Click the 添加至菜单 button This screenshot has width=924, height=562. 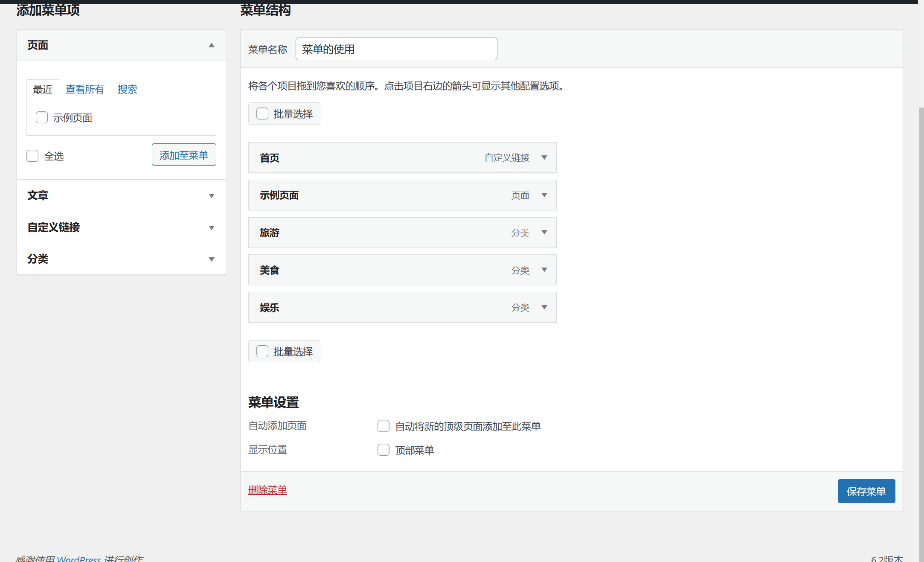coord(184,155)
